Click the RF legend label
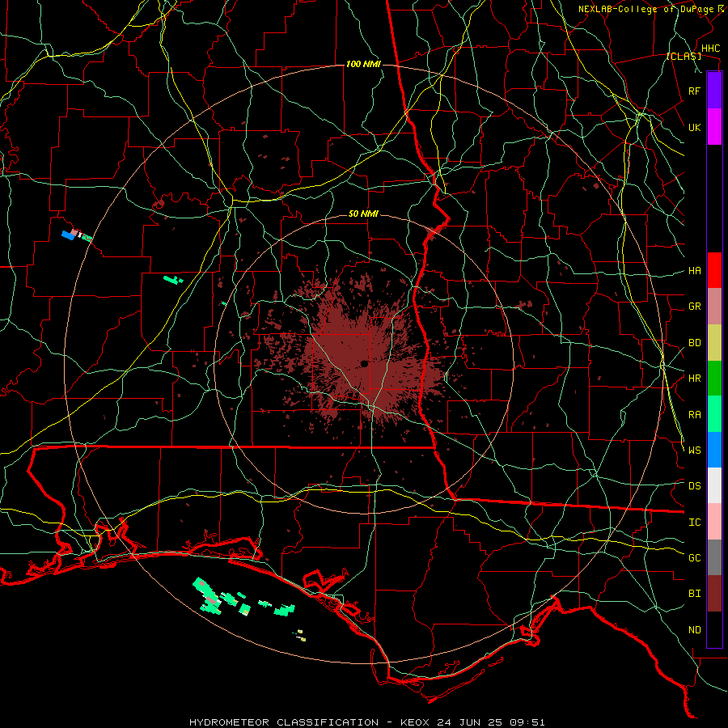The image size is (728, 728). coord(694,91)
